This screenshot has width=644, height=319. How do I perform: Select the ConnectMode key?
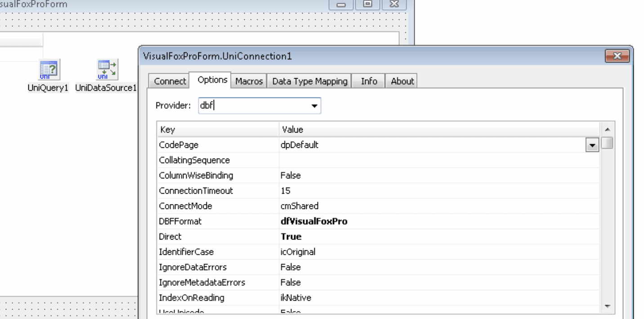[218, 206]
